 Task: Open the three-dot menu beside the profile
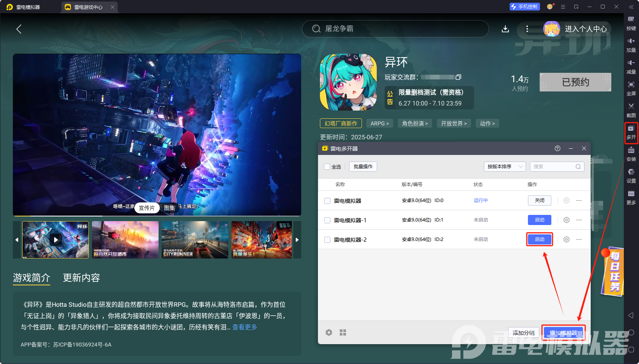tap(527, 29)
